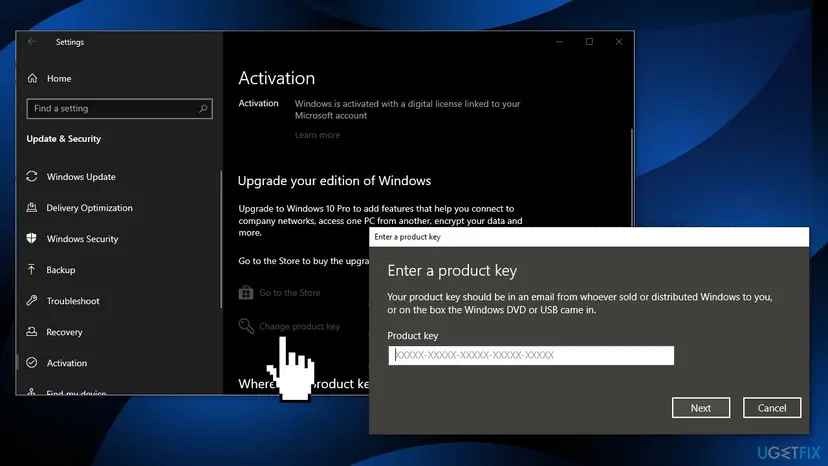Open Delivery Optimization page

[x=89, y=208]
